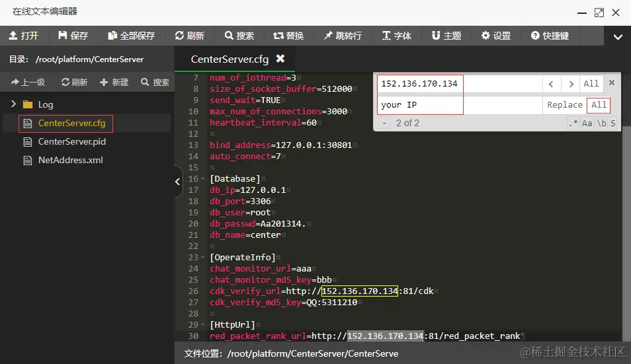Screen dimensions: 631x364
Task: Collapse the sidebar with left arrow handle
Action: tap(177, 182)
